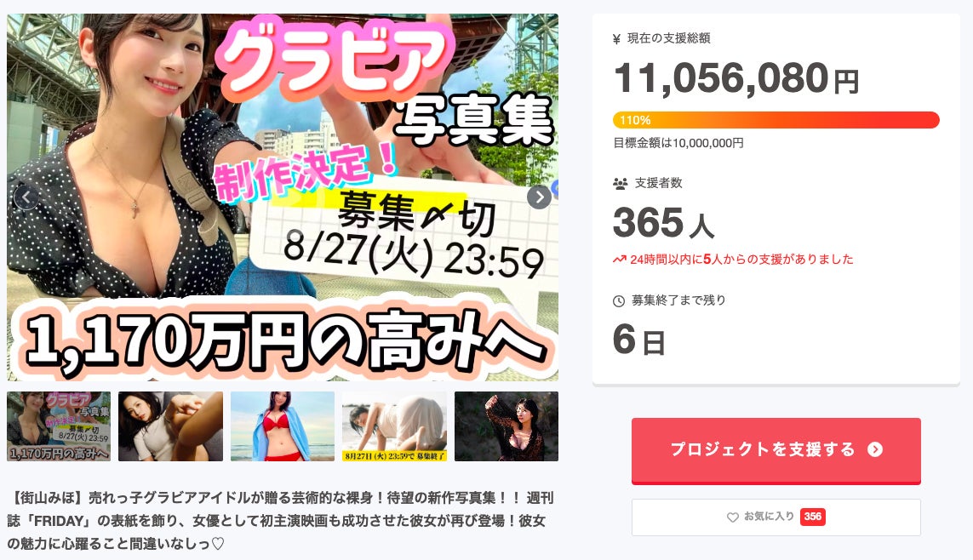This screenshot has width=973, height=560.
Task: Select the last dark leopard-print thumbnail
Action: 507,426
